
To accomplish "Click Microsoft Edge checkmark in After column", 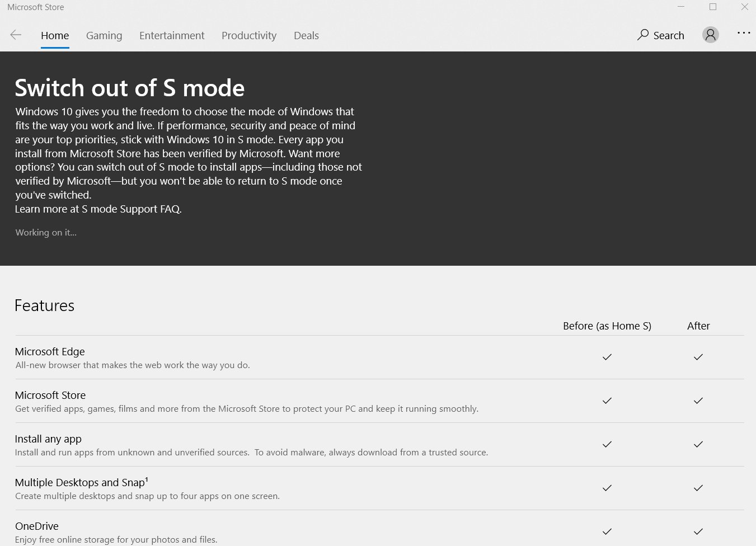I will click(x=698, y=357).
